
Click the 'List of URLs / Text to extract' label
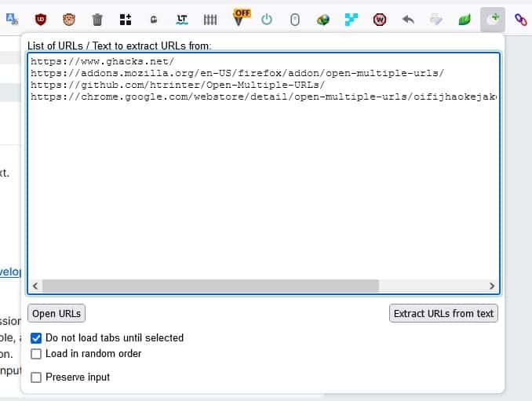point(119,46)
